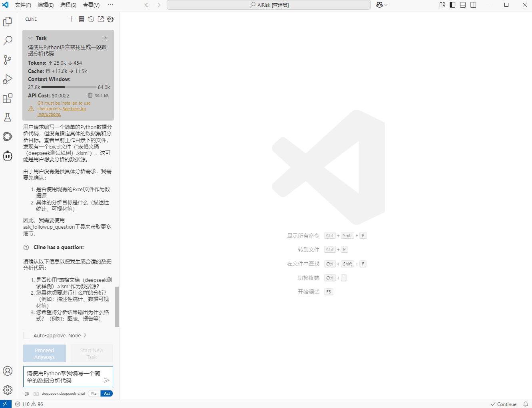This screenshot has width=532, height=408.
Task: Open the 文件(F) menu
Action: 23,5
